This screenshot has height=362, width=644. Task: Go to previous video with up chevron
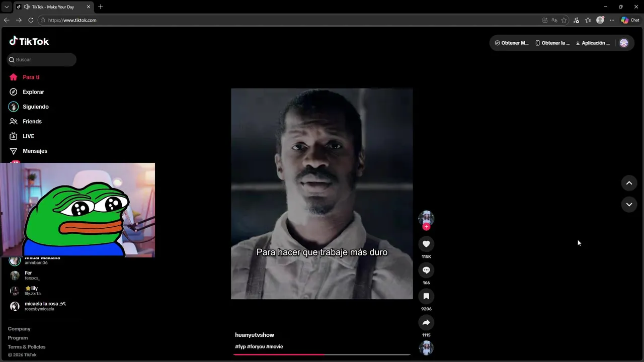[629, 183]
